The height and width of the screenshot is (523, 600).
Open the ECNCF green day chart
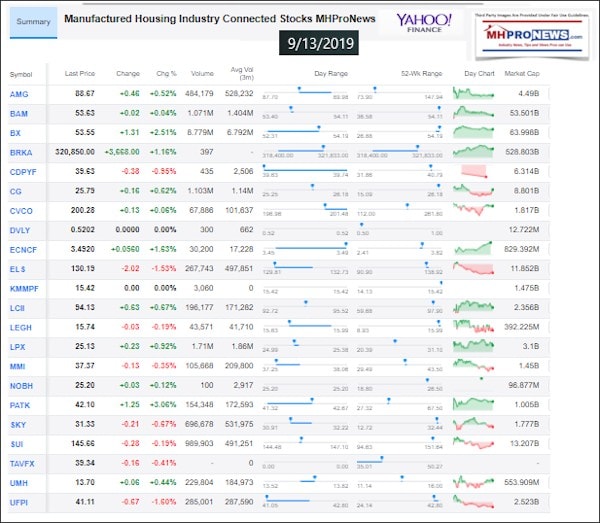473,249
